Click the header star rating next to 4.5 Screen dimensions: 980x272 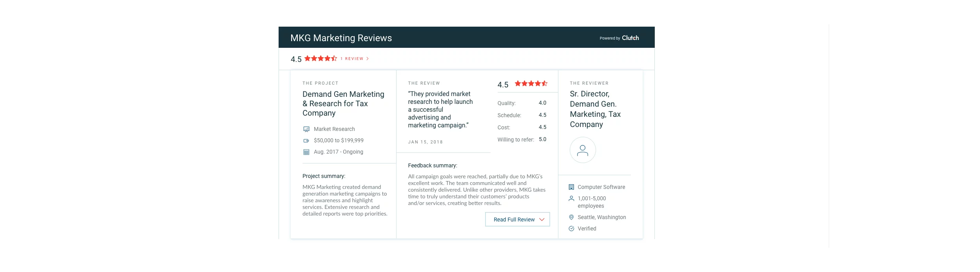pyautogui.click(x=321, y=58)
